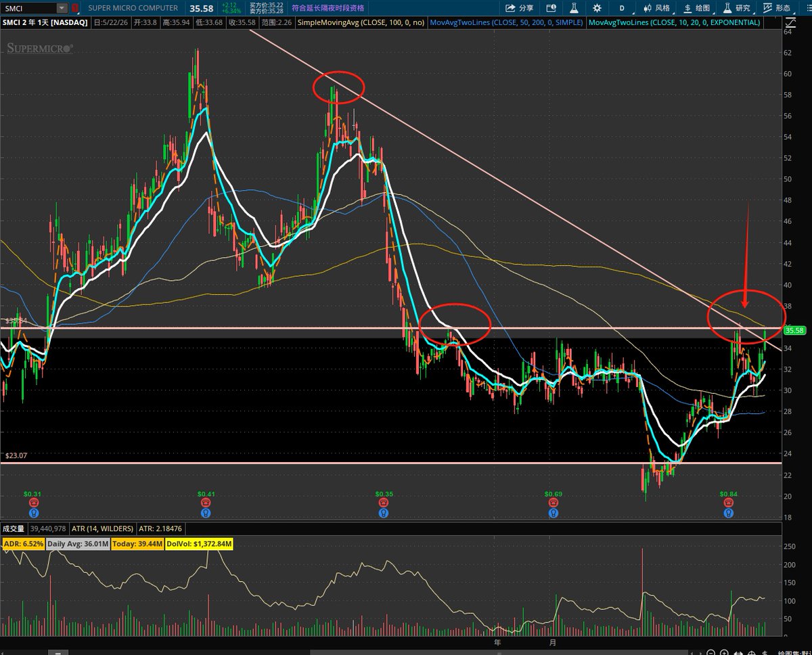Click the DolVol: $1,372.84M label
Screen dimensions: 812x655
tap(199, 543)
